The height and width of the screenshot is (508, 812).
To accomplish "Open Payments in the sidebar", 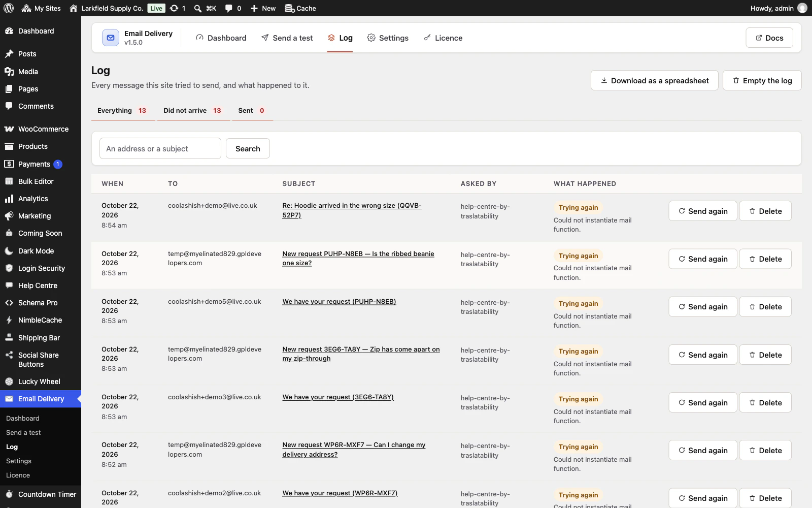I will (41, 164).
